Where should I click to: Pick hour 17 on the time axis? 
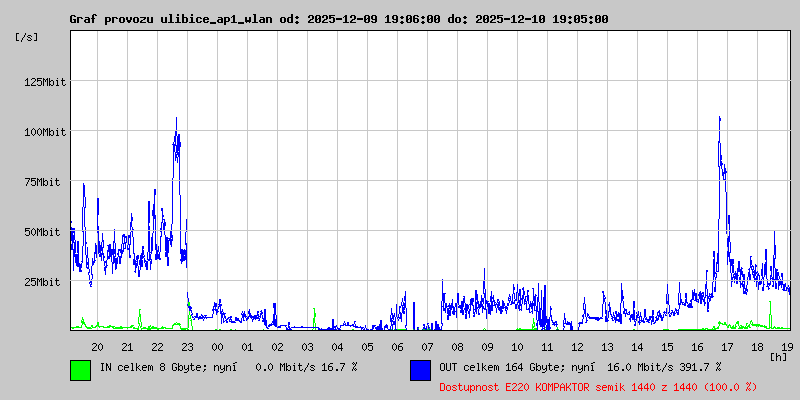727,347
